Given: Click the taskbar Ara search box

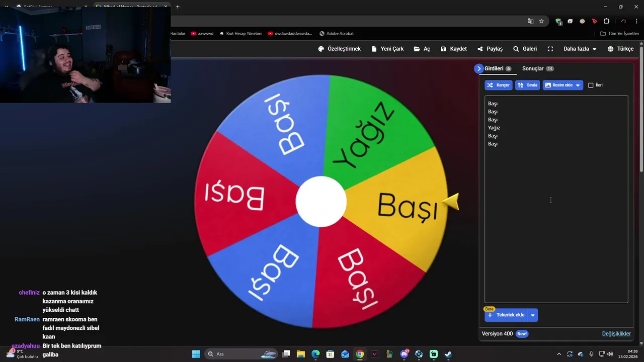Looking at the screenshot, I should pyautogui.click(x=242, y=354).
